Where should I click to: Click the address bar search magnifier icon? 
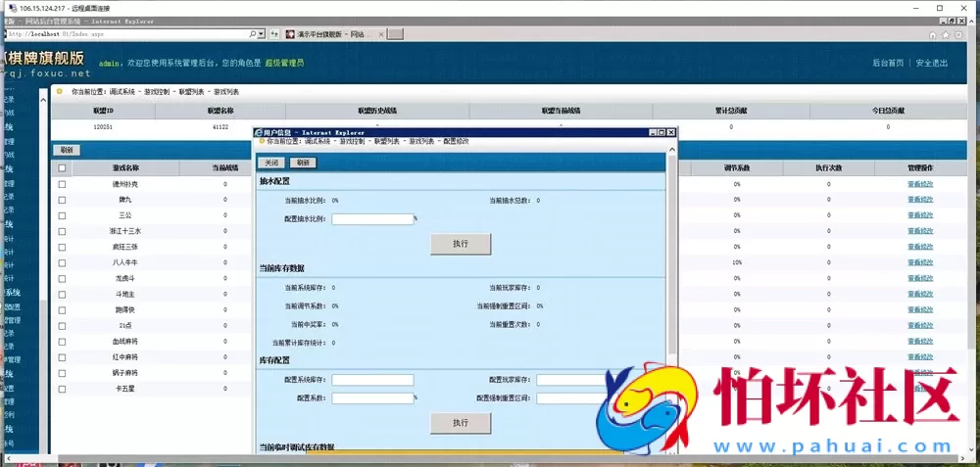[253, 33]
